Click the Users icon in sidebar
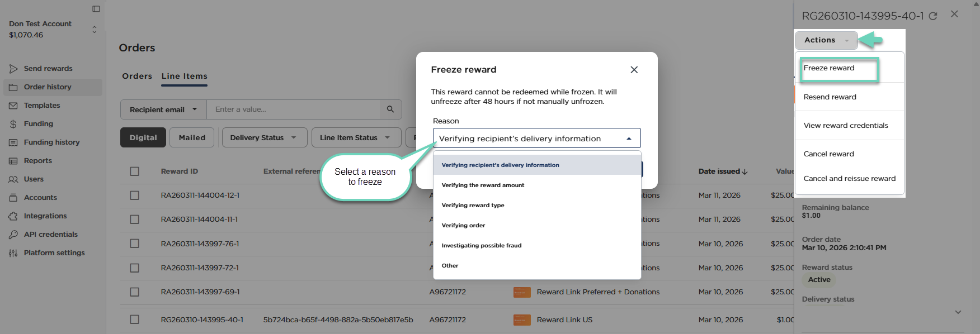980x334 pixels. point(13,179)
